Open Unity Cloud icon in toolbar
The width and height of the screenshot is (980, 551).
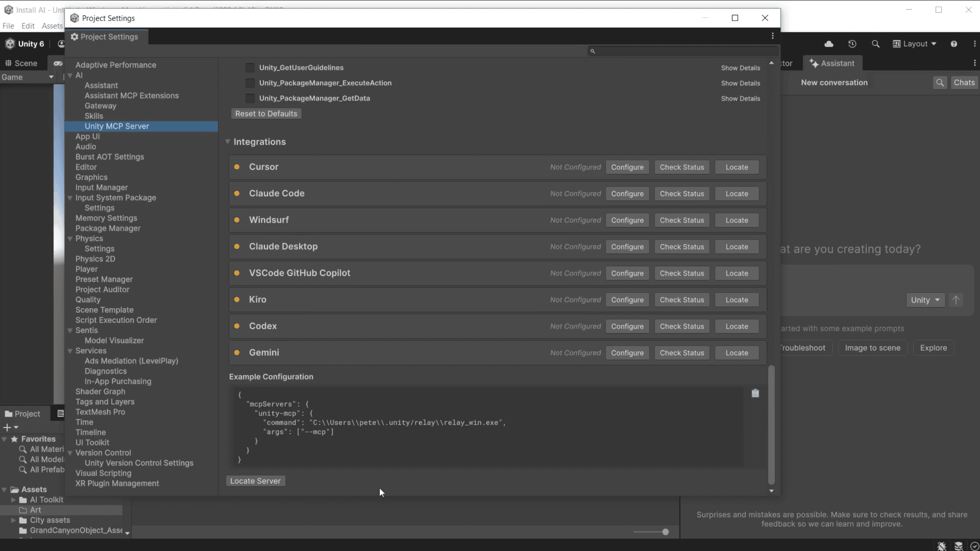coord(829,44)
